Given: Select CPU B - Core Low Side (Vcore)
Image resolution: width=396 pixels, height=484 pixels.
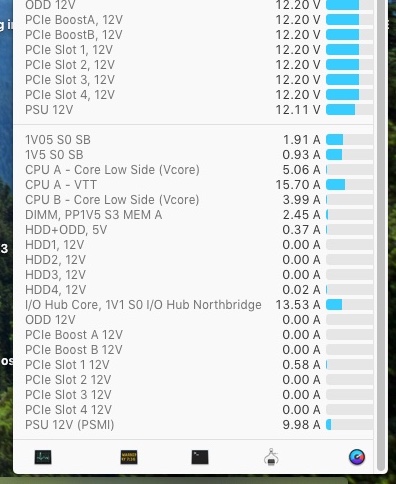Looking at the screenshot, I should [199, 200].
